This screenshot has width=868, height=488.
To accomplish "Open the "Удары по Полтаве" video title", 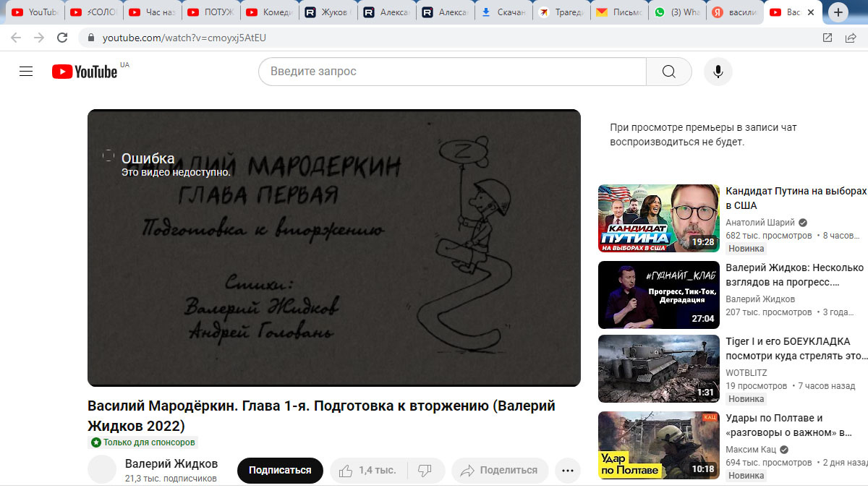I will 789,425.
